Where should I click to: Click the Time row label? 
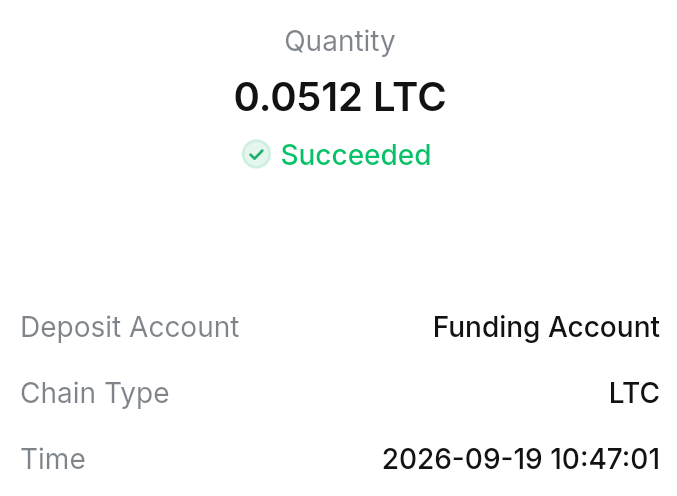pyautogui.click(x=53, y=458)
